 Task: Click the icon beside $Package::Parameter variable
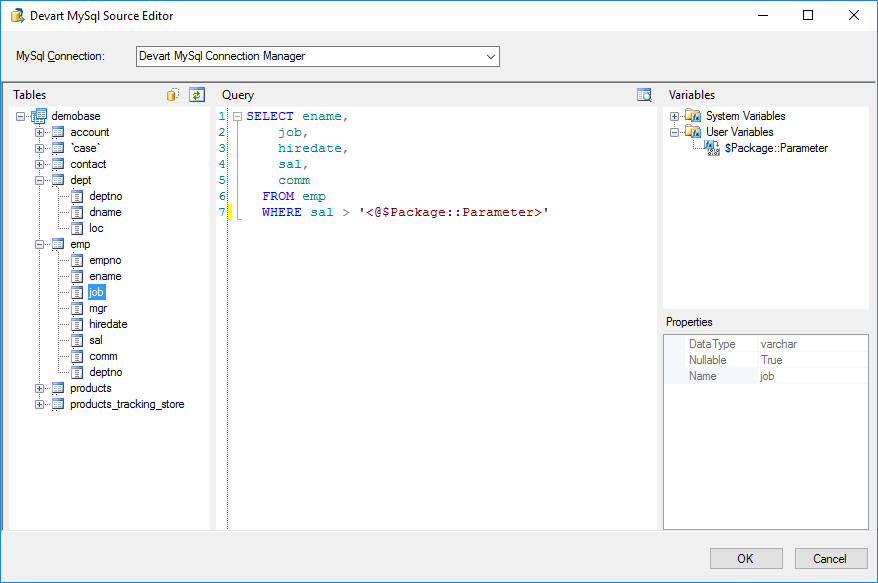[x=710, y=147]
